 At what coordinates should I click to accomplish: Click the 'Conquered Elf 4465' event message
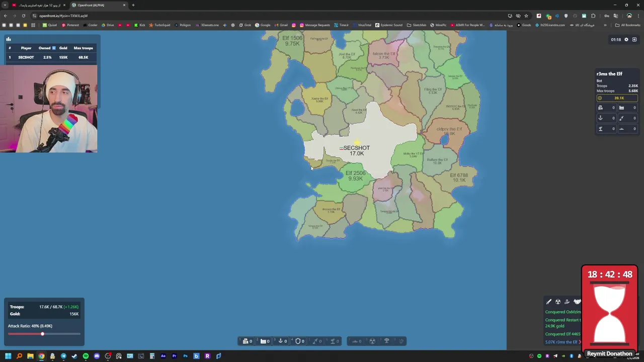pos(562,334)
